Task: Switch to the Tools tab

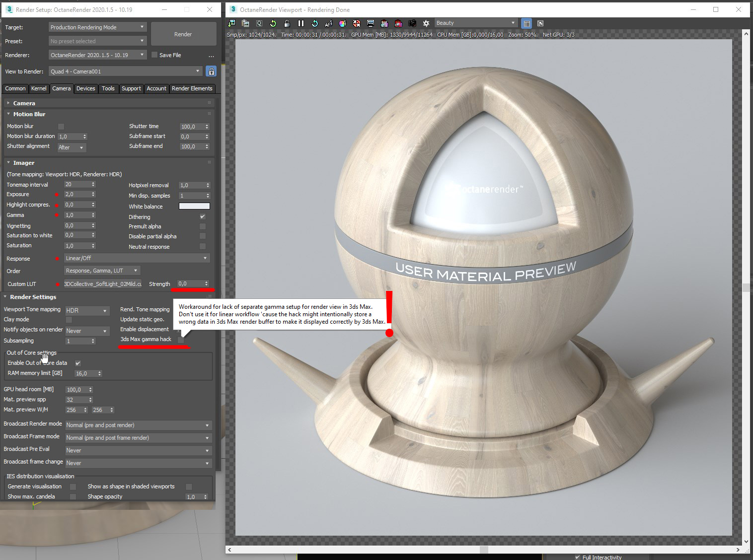Action: tap(108, 89)
